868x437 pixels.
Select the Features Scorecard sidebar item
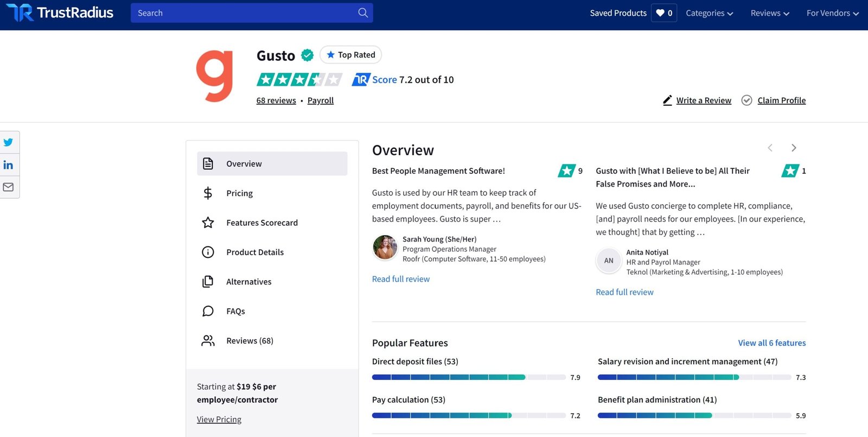pos(272,223)
